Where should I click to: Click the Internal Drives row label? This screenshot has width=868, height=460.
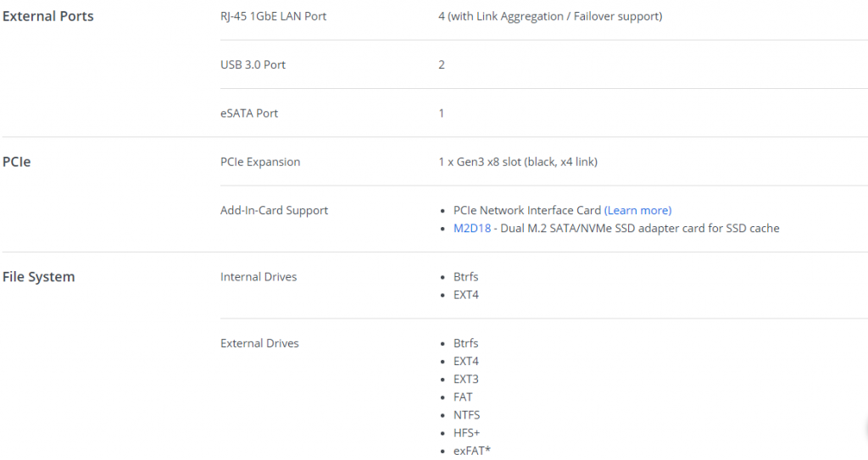(x=259, y=277)
